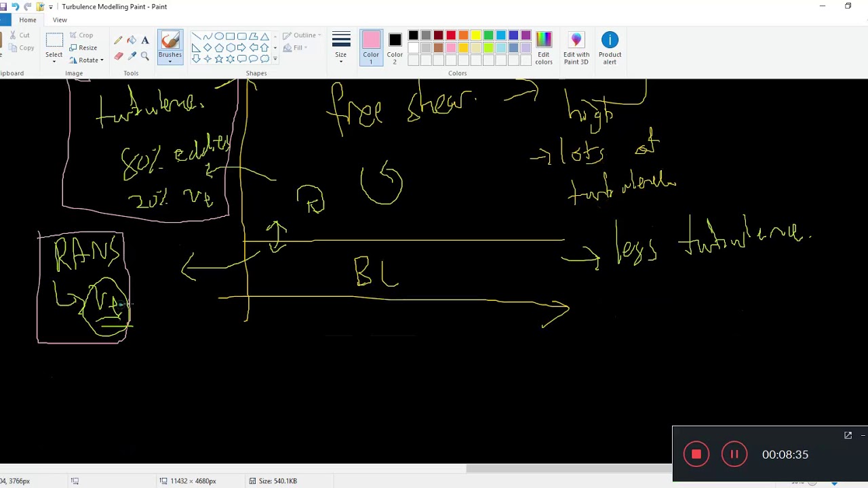Click the Crop button
Image resolution: width=868 pixels, height=488 pixels.
(81, 35)
